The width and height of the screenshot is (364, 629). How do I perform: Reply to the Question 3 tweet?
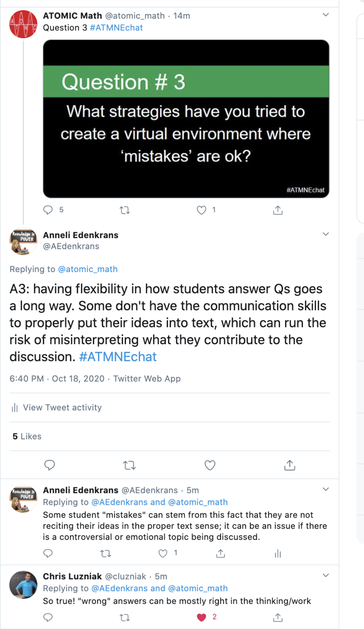[x=48, y=210]
